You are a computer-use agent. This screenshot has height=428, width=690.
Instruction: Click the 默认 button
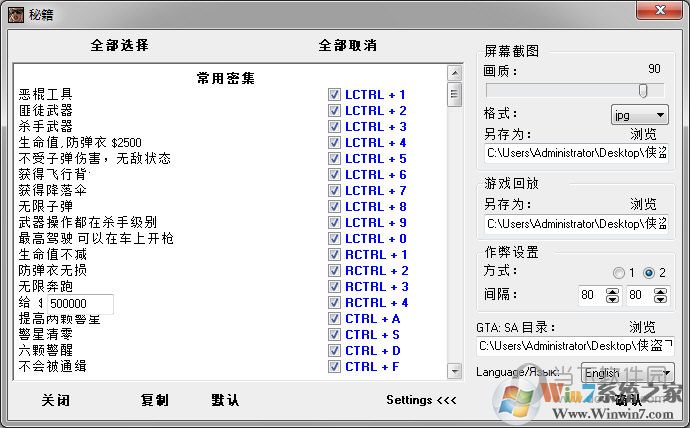[225, 400]
